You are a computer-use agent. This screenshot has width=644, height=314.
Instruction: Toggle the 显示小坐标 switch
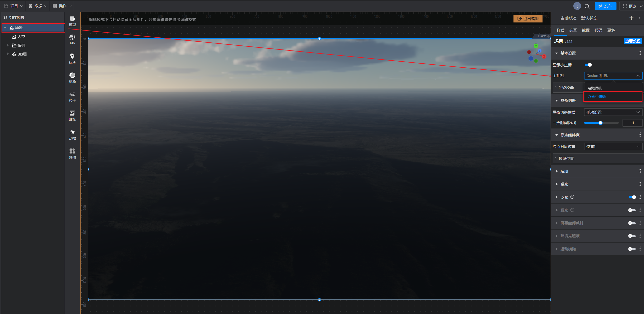[588, 65]
